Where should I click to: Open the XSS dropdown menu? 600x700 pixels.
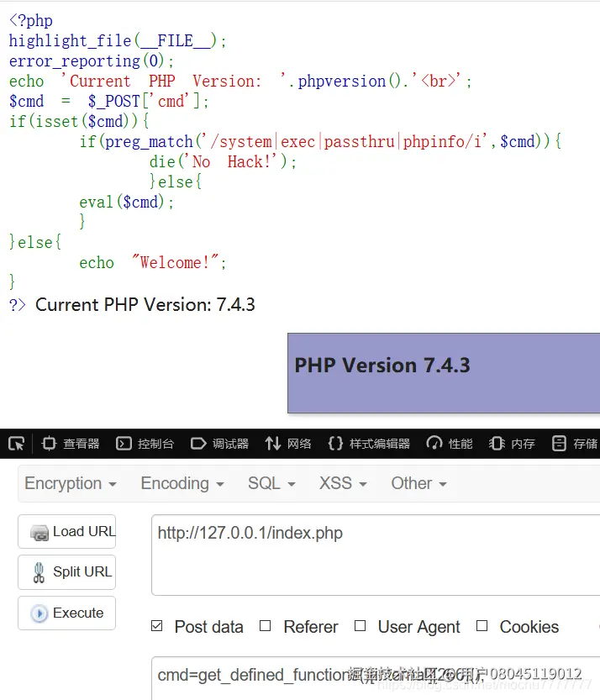coord(343,483)
